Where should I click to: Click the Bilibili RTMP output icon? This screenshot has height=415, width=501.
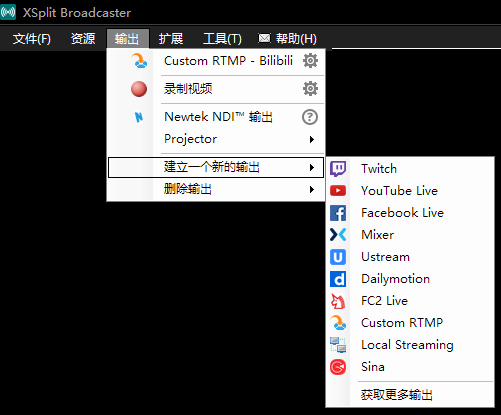click(x=139, y=61)
